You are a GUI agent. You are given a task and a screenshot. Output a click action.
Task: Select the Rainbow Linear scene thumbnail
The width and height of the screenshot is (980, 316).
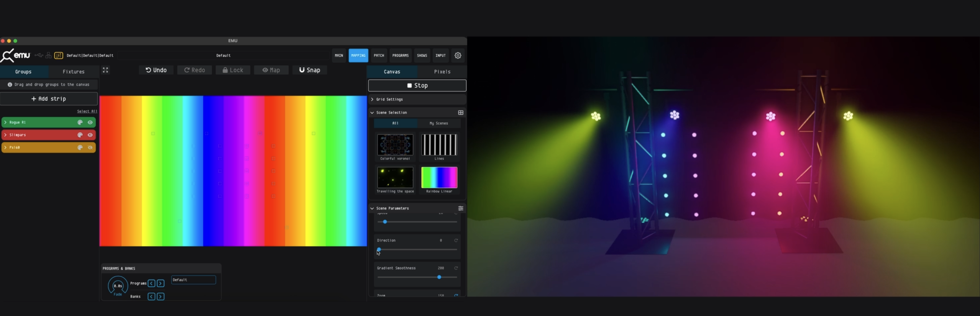439,177
